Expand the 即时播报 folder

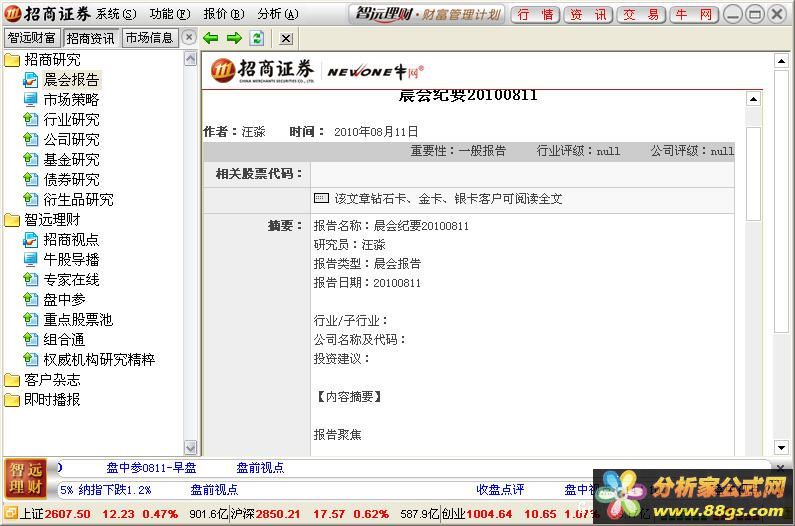pyautogui.click(x=12, y=400)
